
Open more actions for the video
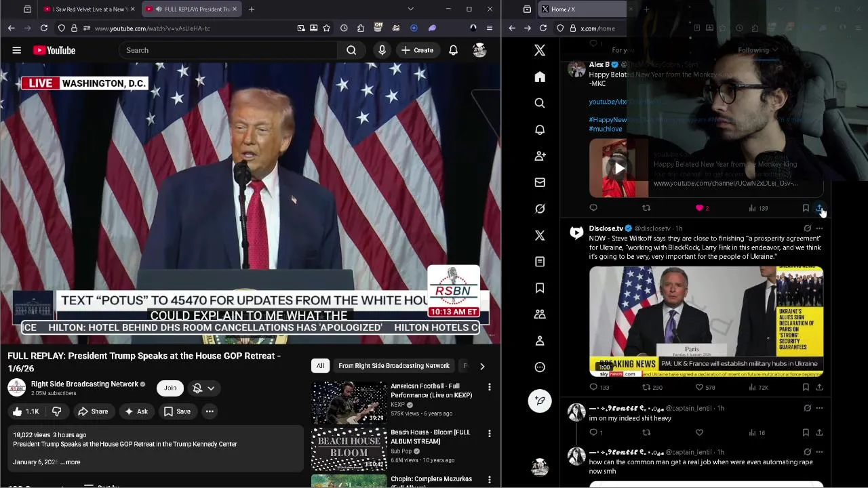coord(210,411)
